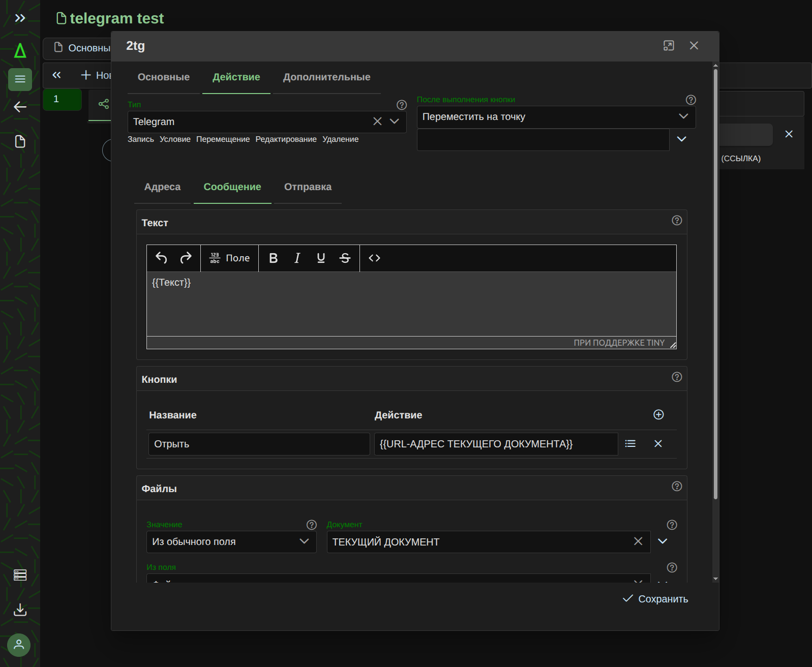The image size is (812, 667).
Task: Open source code view icon
Action: point(374,258)
